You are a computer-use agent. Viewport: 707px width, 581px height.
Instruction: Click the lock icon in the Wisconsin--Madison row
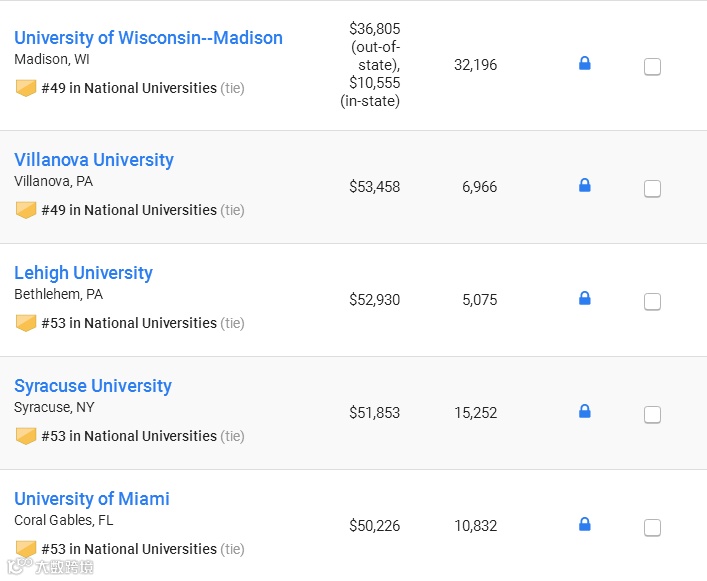click(585, 64)
